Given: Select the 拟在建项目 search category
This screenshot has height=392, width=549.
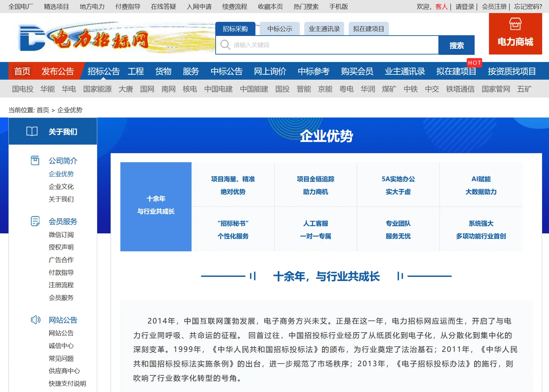Looking at the screenshot, I should (369, 29).
